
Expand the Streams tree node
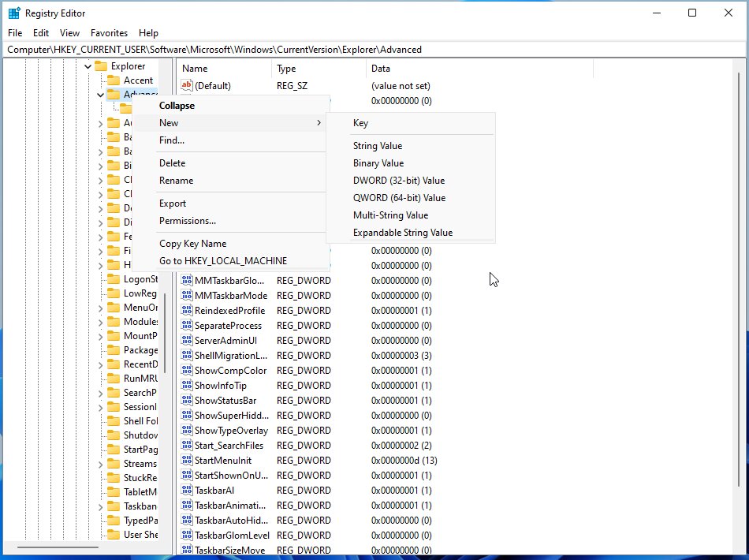coord(100,465)
